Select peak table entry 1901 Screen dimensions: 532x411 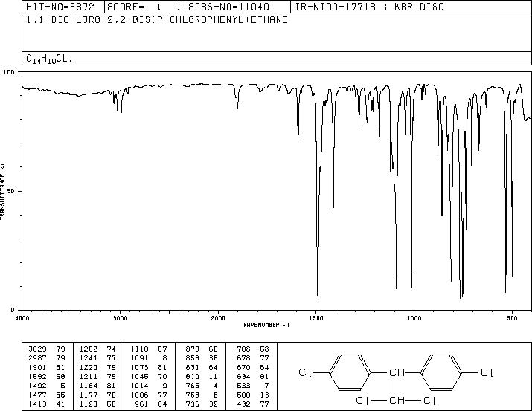37,367
